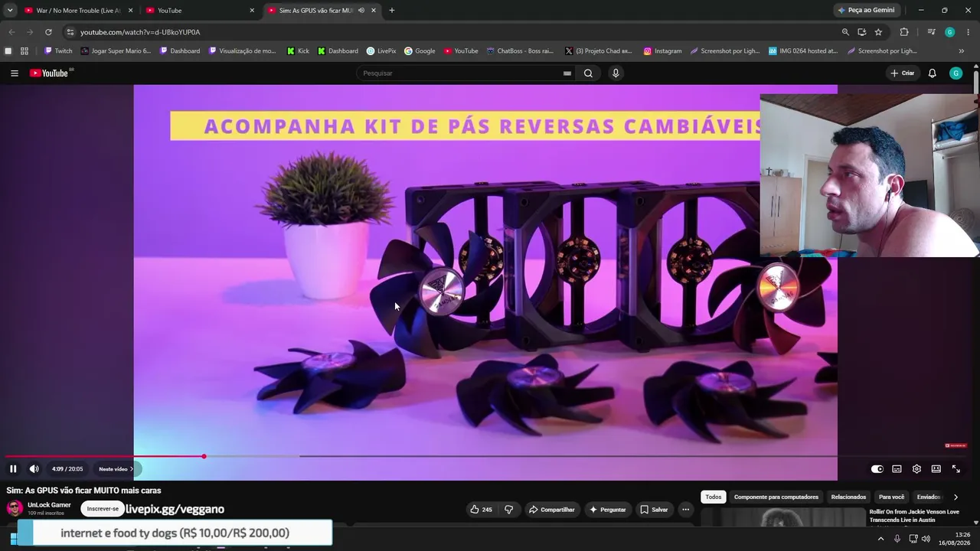Open the bookmarks apps grid icon
This screenshot has height=551, width=980.
[24, 51]
